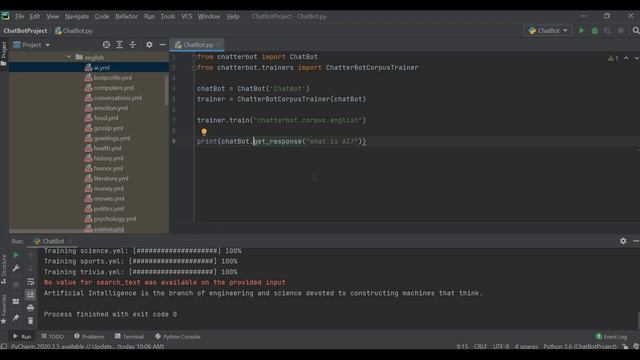Open the Event Log
This screenshot has height=360, width=640.
pyautogui.click(x=611, y=336)
